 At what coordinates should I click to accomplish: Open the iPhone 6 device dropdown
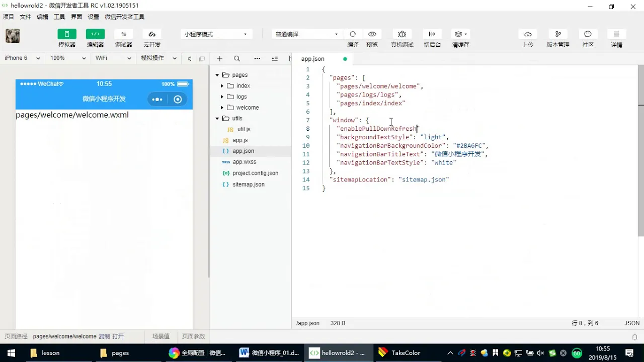[22, 58]
